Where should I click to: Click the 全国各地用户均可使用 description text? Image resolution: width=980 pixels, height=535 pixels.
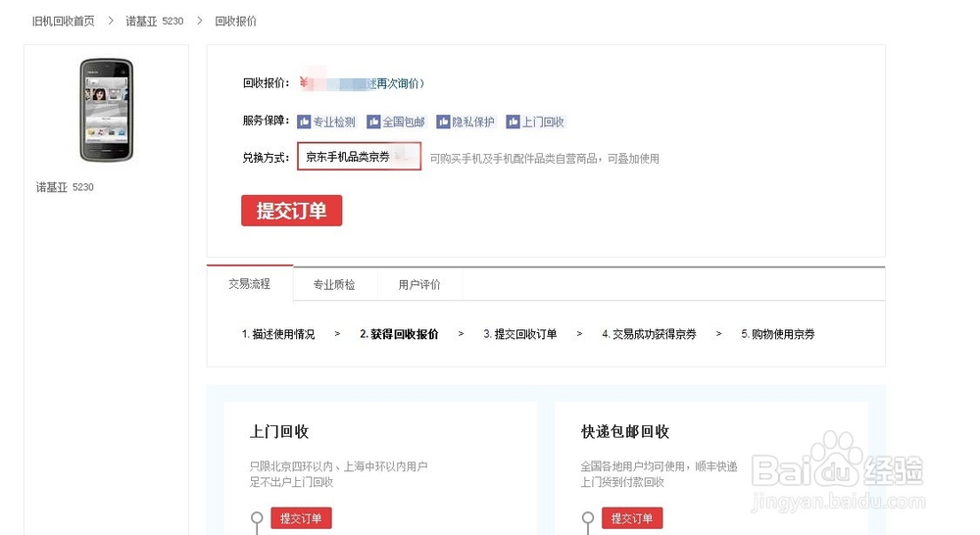pyautogui.click(x=659, y=473)
